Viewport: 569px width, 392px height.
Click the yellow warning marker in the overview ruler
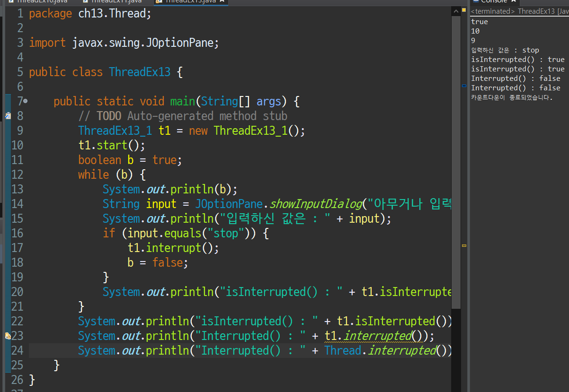coord(464,245)
